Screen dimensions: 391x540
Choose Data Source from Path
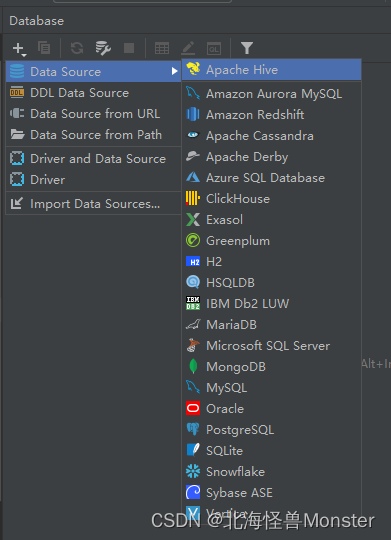[93, 135]
